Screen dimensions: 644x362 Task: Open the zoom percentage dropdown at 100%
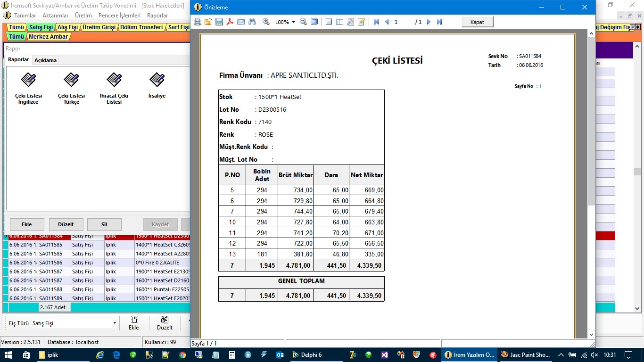293,22
